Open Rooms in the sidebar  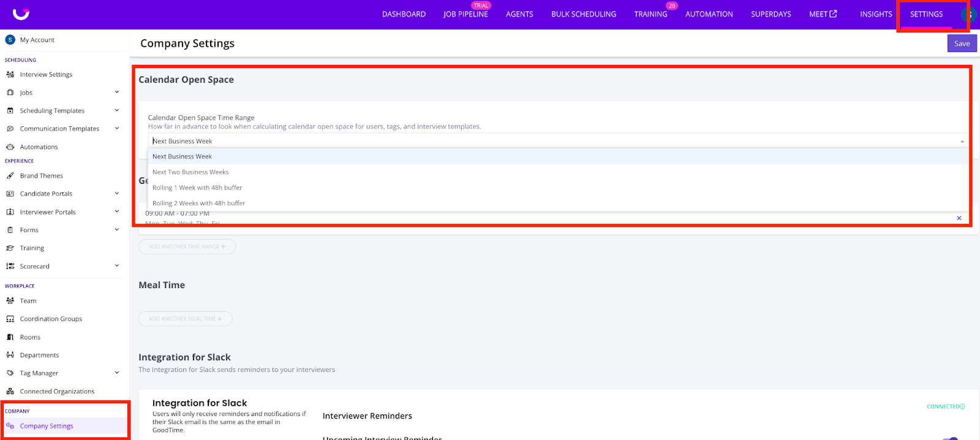click(30, 337)
